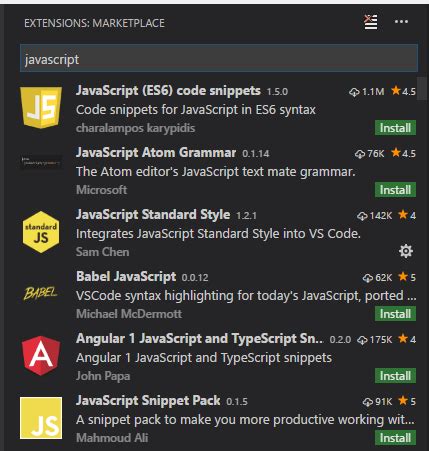Click the download cloud icon beside 76K
Viewport: 429px width, 451px height.
pos(360,154)
